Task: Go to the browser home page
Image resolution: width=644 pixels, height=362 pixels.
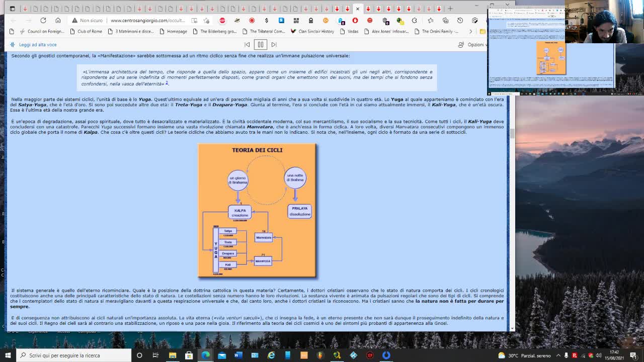Action: pyautogui.click(x=58, y=20)
